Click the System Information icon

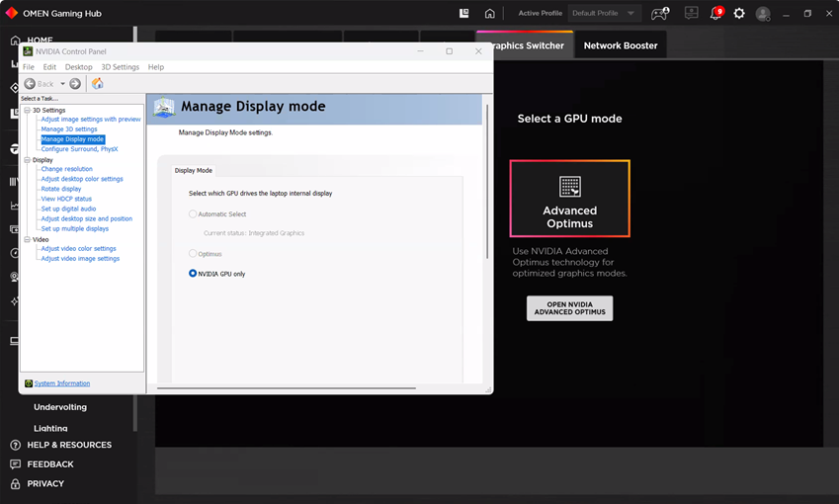(x=29, y=383)
